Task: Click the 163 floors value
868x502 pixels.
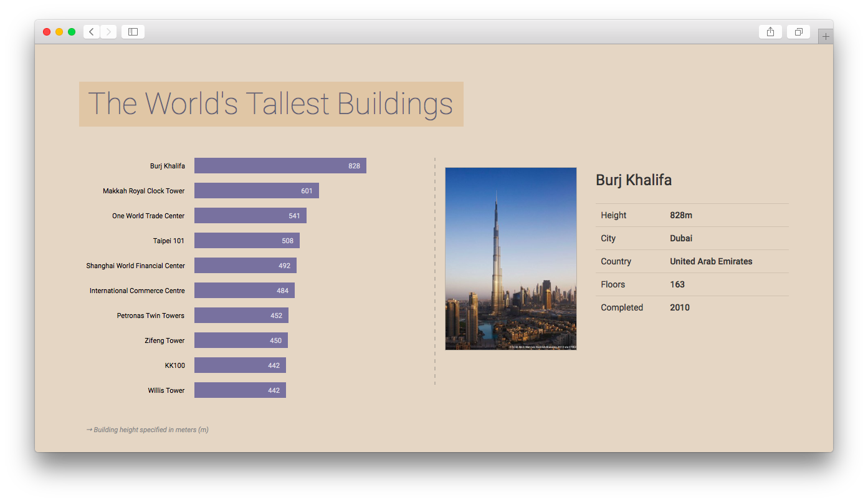Action: pos(677,284)
